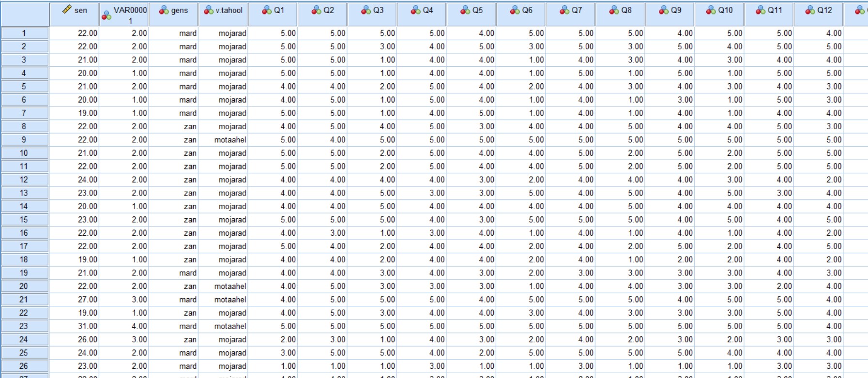The height and width of the screenshot is (378, 868).
Task: Select row header number 16
Action: coord(24,233)
